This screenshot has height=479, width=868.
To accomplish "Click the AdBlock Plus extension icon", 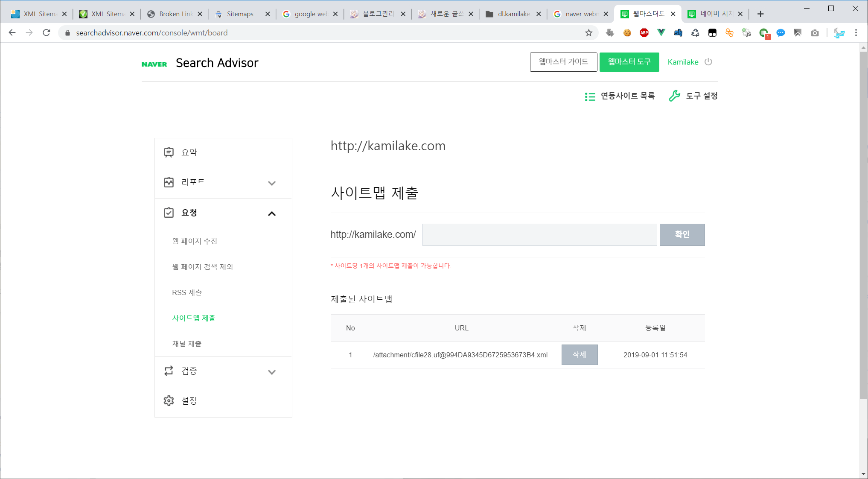I will coord(644,33).
